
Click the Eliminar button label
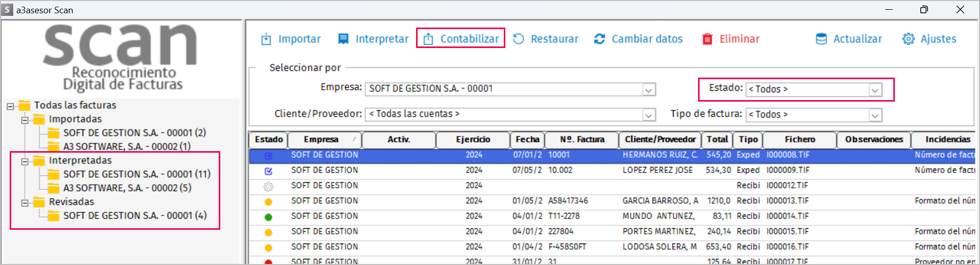[739, 39]
